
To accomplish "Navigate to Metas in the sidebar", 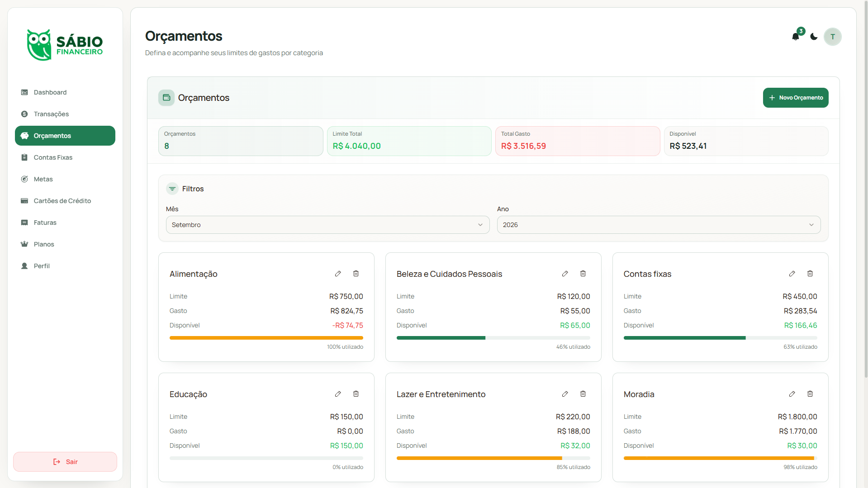I will (65, 179).
